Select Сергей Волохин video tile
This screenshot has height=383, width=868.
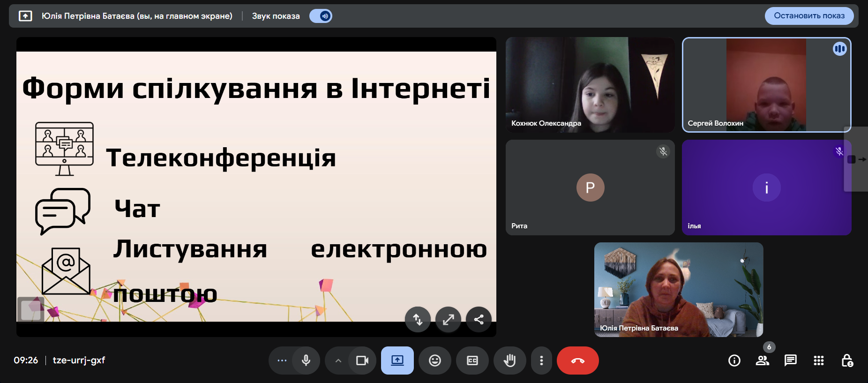766,84
